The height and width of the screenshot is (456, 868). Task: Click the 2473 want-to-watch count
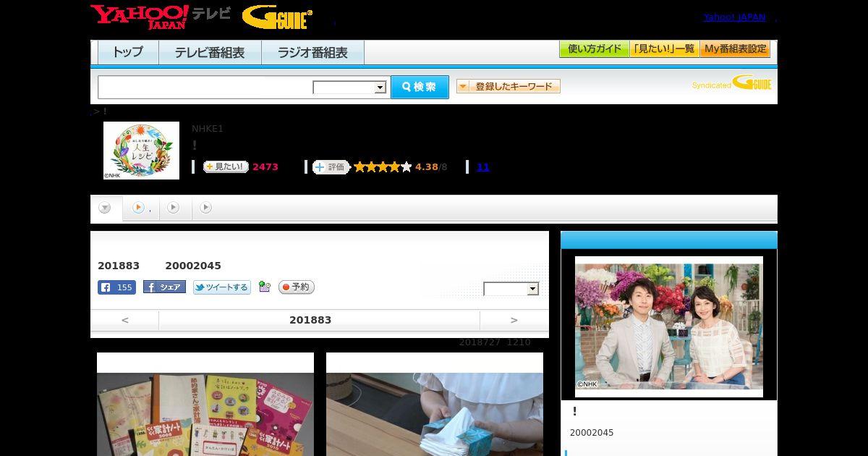[x=265, y=166]
